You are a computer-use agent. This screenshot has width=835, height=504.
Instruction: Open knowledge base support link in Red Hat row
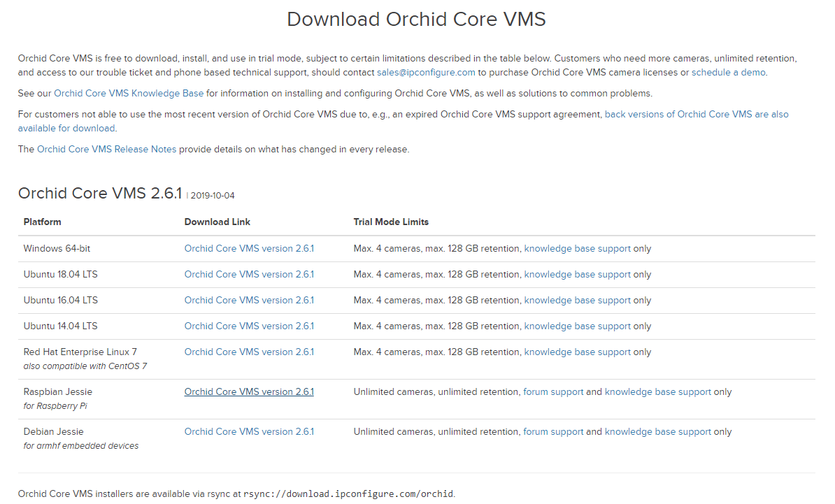pyautogui.click(x=577, y=352)
